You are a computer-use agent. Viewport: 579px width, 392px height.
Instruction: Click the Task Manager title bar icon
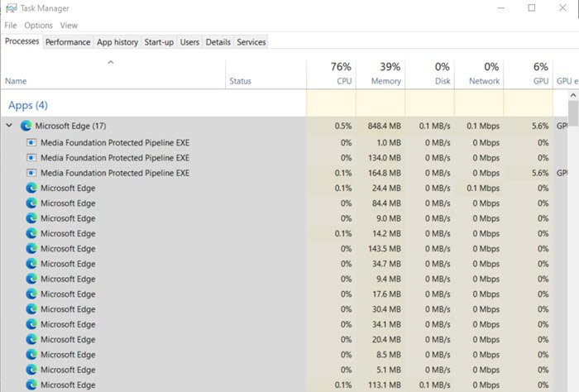[x=10, y=8]
